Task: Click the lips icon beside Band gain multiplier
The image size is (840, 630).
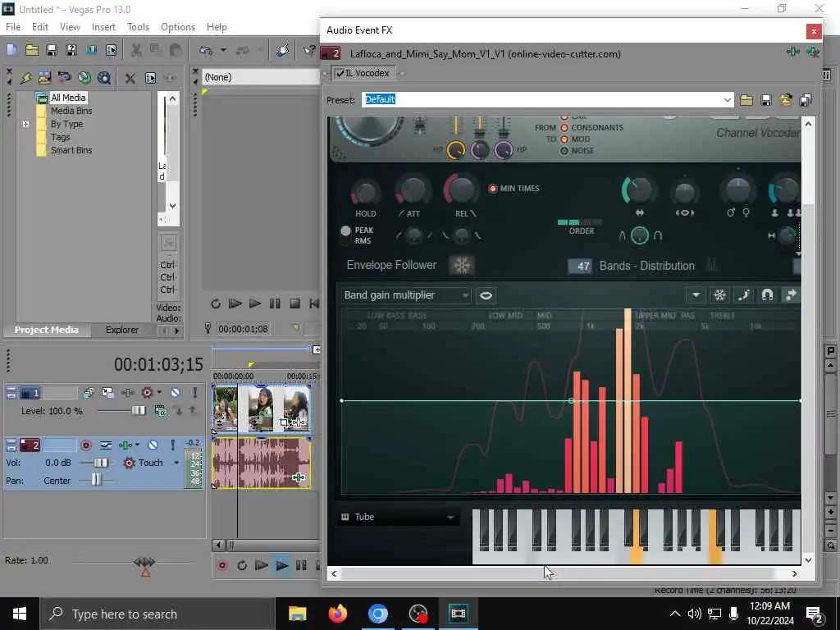Action: 486,295
